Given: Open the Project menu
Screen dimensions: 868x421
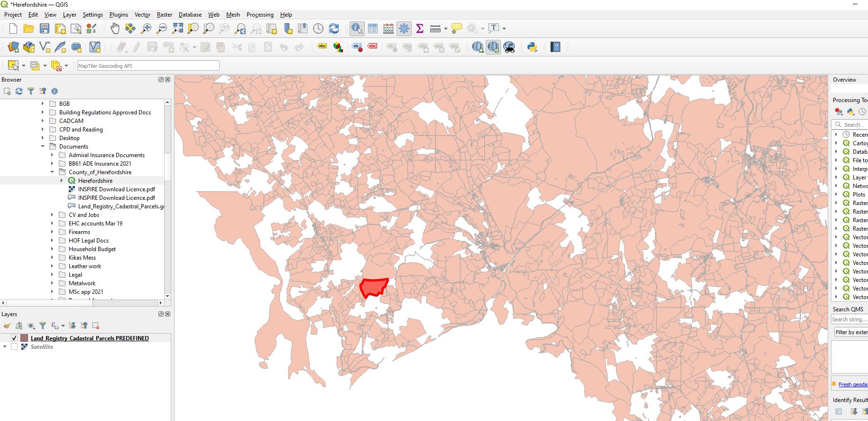Looking at the screenshot, I should (13, 15).
